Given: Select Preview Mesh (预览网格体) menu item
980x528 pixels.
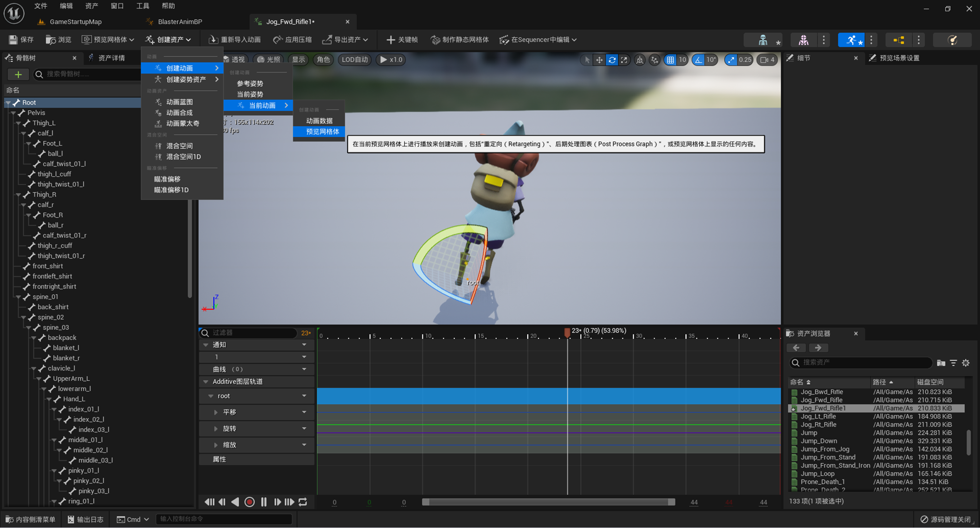Looking at the screenshot, I should (x=319, y=132).
